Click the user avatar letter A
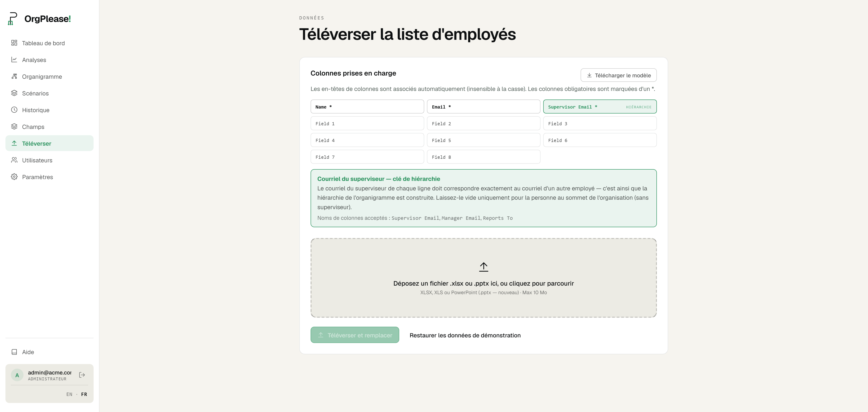This screenshot has height=412, width=868. 17,375
